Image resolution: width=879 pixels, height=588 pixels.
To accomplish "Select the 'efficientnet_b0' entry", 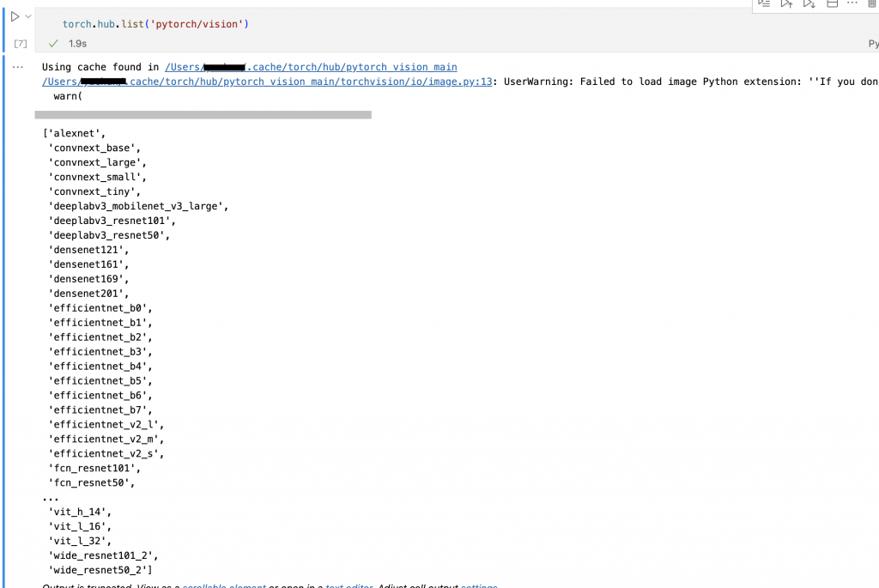I will coord(100,308).
